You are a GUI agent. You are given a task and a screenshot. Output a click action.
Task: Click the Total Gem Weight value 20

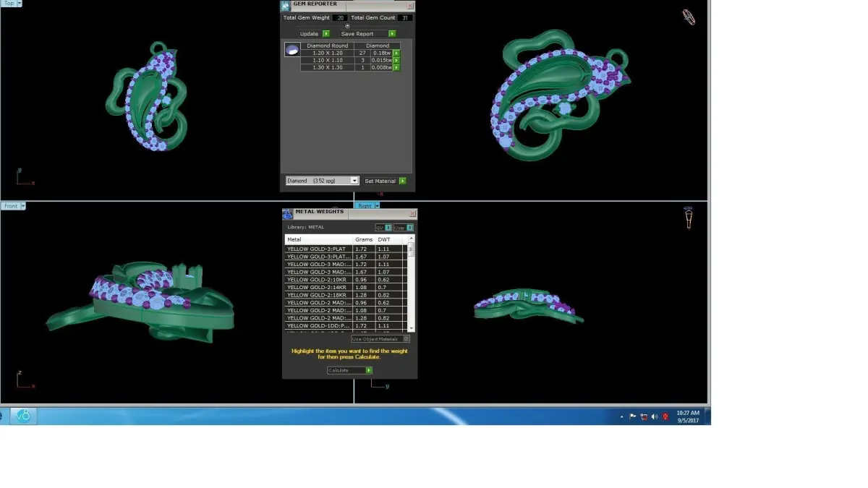pyautogui.click(x=340, y=17)
